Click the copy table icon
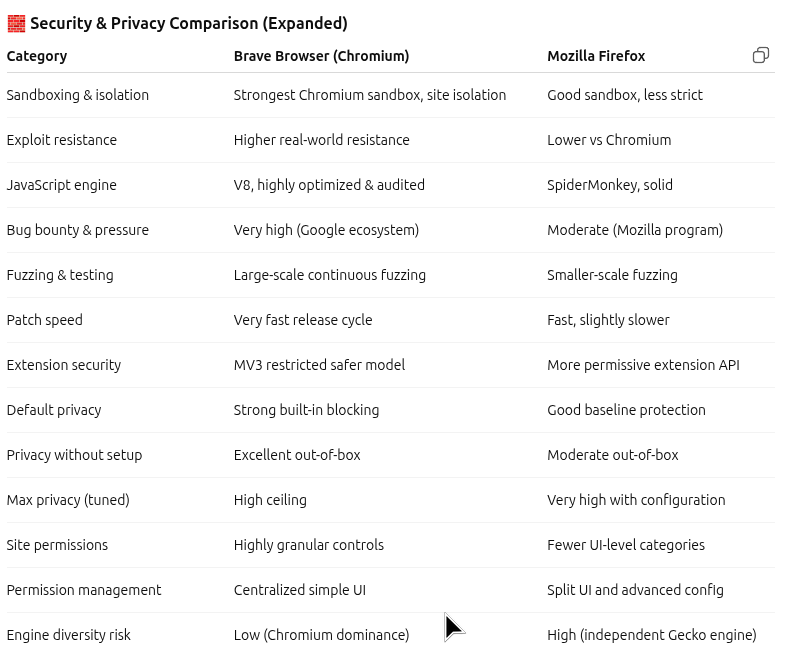 [x=761, y=55]
